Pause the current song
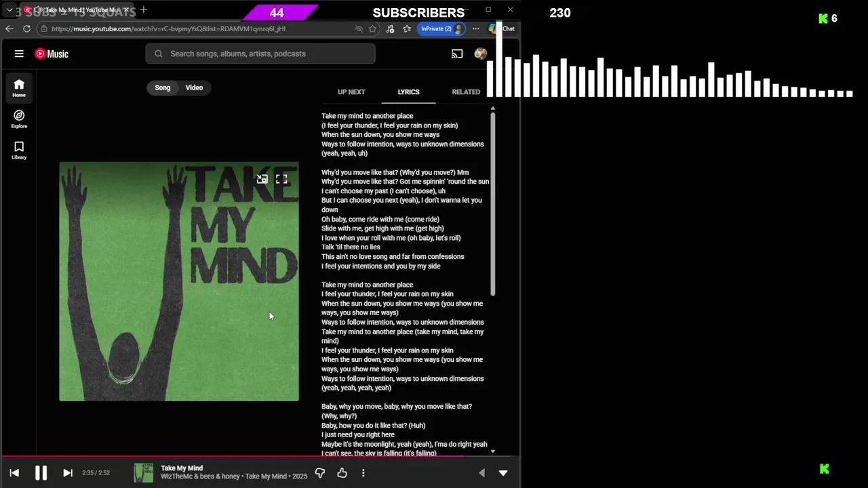The image size is (868, 488). pos(41,473)
